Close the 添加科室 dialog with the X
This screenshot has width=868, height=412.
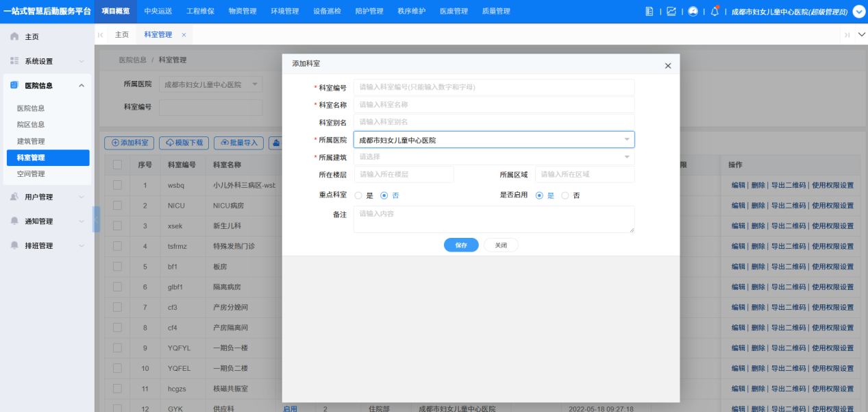pos(668,66)
